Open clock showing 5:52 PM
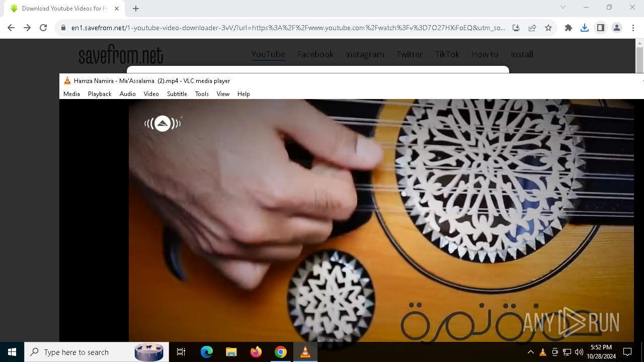The width and height of the screenshot is (644, 362). [601, 352]
